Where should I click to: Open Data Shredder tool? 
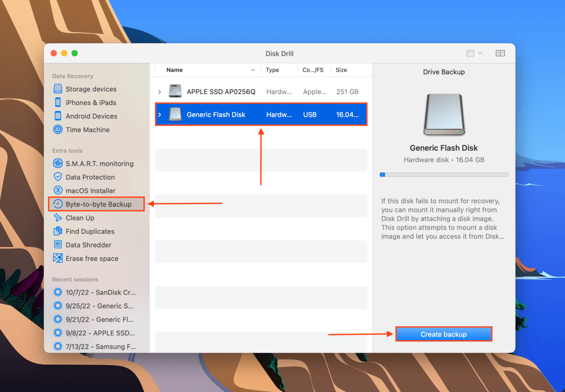[x=82, y=245]
